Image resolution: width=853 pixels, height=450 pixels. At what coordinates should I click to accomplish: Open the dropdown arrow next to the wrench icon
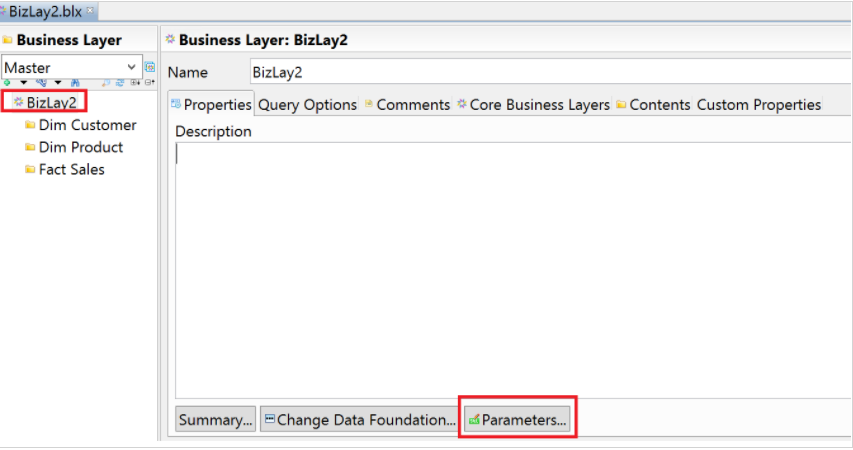(x=58, y=83)
